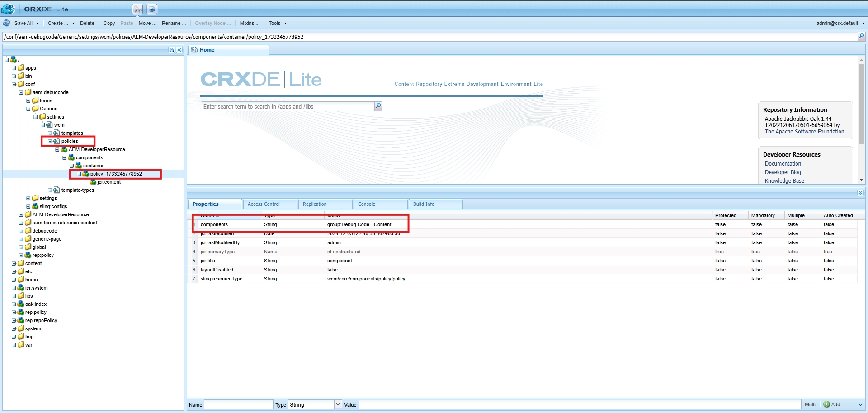Open the Replication tab
868x413 pixels.
tap(315, 204)
